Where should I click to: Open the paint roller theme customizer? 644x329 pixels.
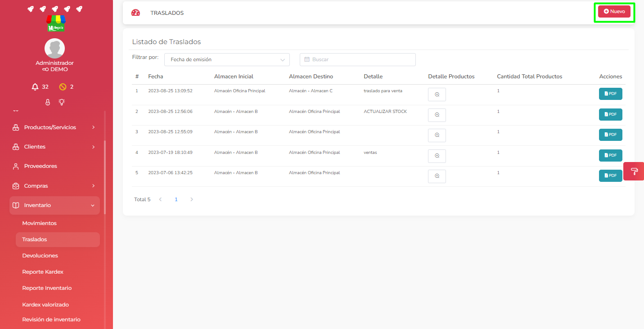click(634, 171)
